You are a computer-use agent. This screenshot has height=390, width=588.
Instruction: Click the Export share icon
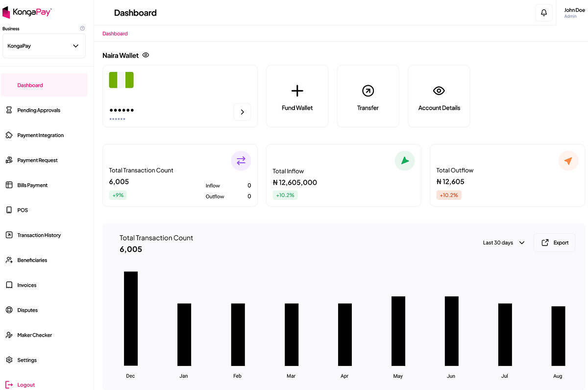point(545,243)
